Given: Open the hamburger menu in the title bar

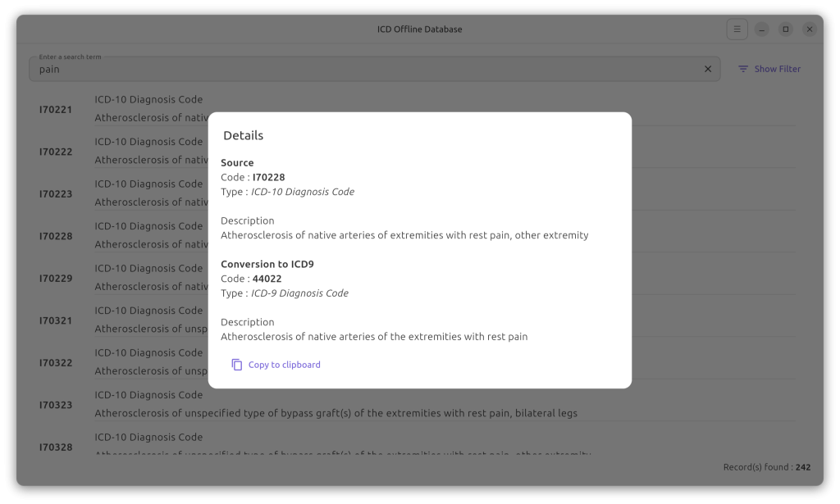Looking at the screenshot, I should 737,30.
